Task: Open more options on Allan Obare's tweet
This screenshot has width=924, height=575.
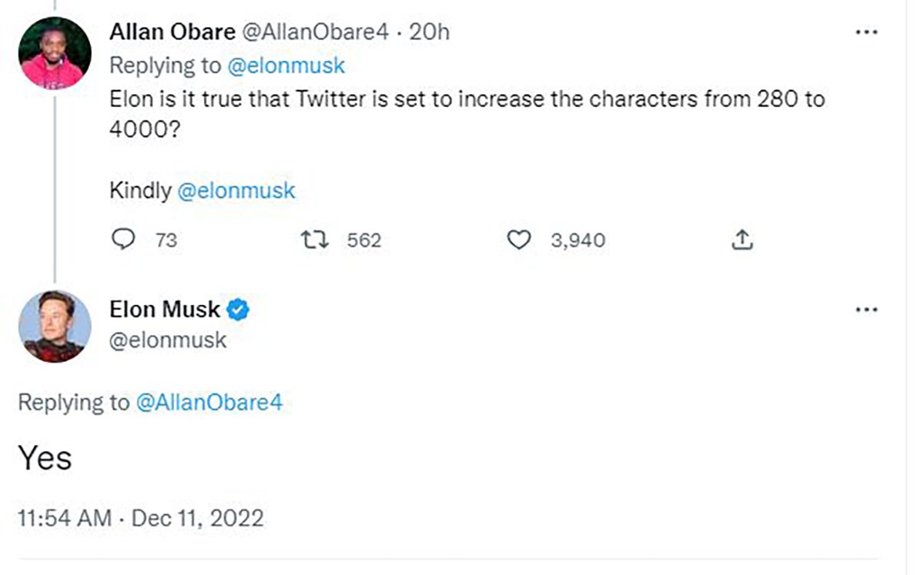Action: 867,32
